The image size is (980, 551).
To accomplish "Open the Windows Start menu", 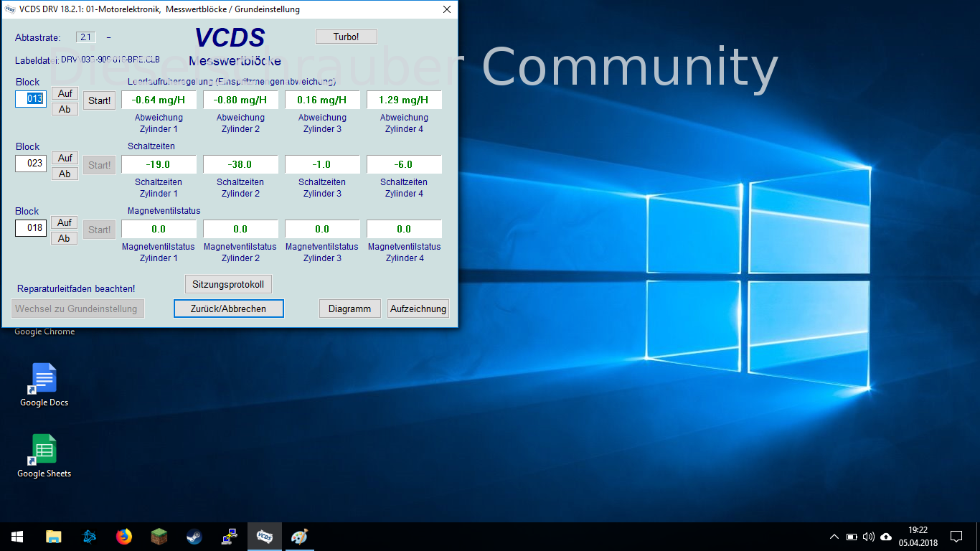I will click(17, 537).
